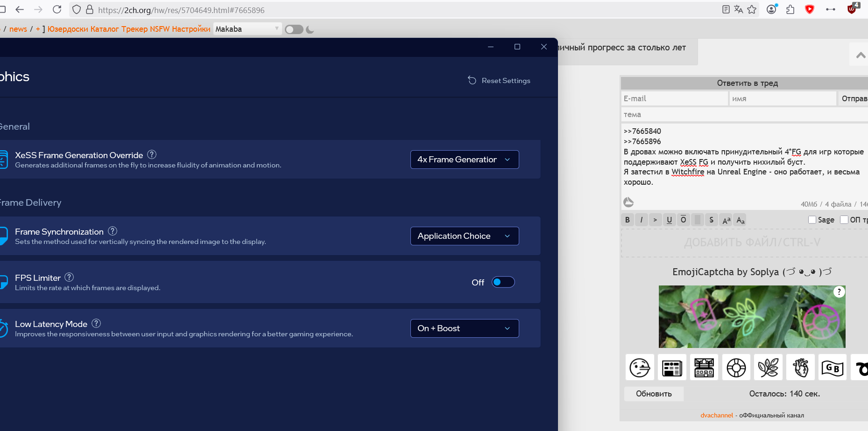
Task: Focus the имя name input field
Action: 783,98
